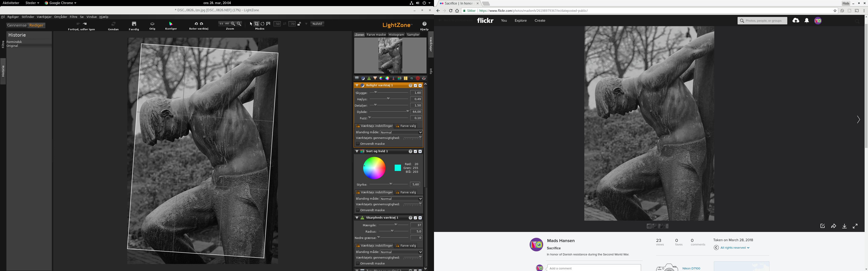Open Blanding måde dropdown in Relight panel
Image resolution: width=868 pixels, height=271 pixels.
[x=401, y=132]
